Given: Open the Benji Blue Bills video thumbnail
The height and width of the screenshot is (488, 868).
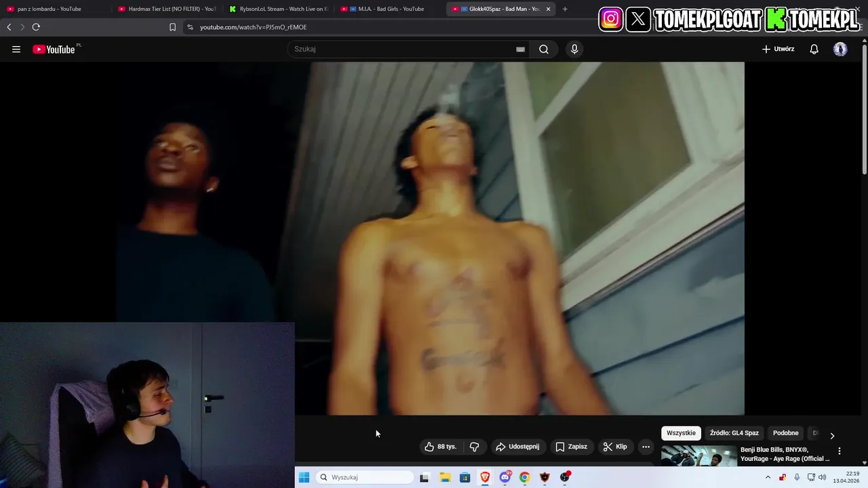Looking at the screenshot, I should (x=699, y=456).
